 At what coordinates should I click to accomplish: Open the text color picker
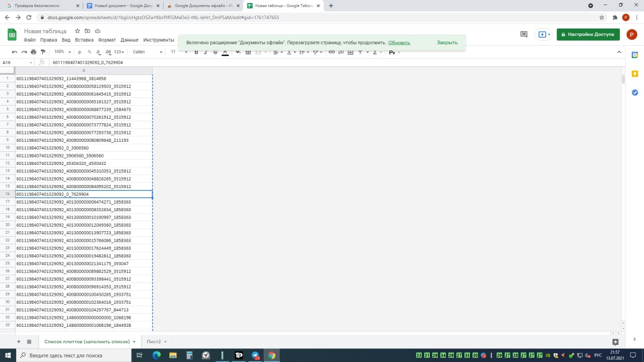225,52
